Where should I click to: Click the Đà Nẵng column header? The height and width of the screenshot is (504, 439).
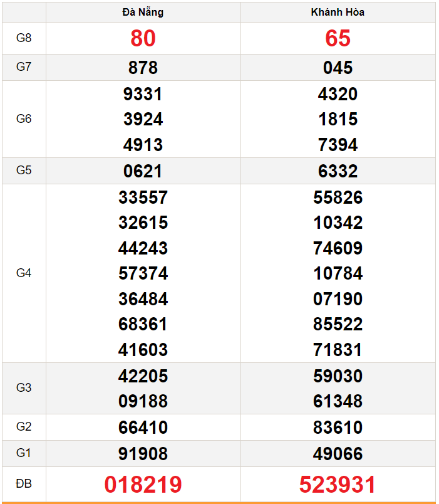pos(143,13)
